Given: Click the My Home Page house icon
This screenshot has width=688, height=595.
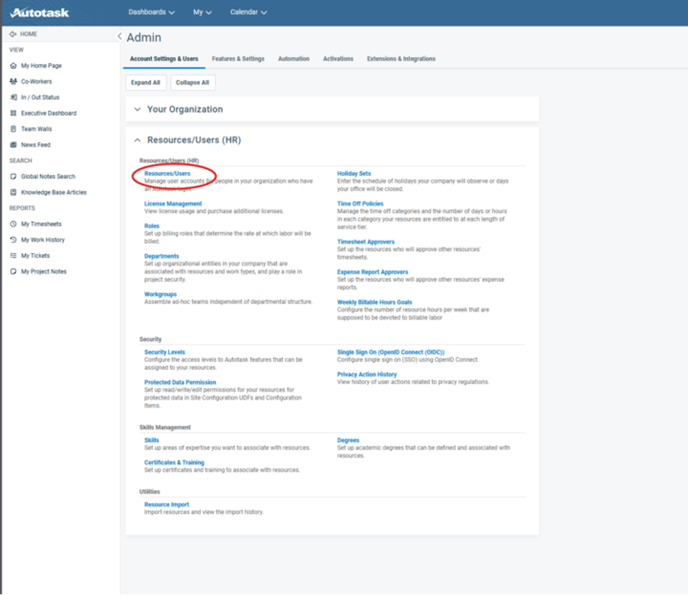Looking at the screenshot, I should click(x=13, y=66).
